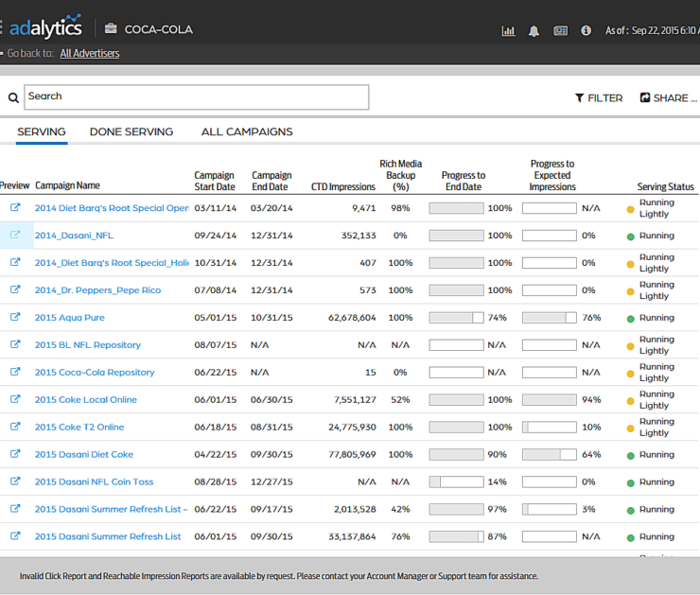This screenshot has width=700, height=595.
Task: Click Aqua Pure 74% end date progress bar
Action: pyautogui.click(x=456, y=317)
